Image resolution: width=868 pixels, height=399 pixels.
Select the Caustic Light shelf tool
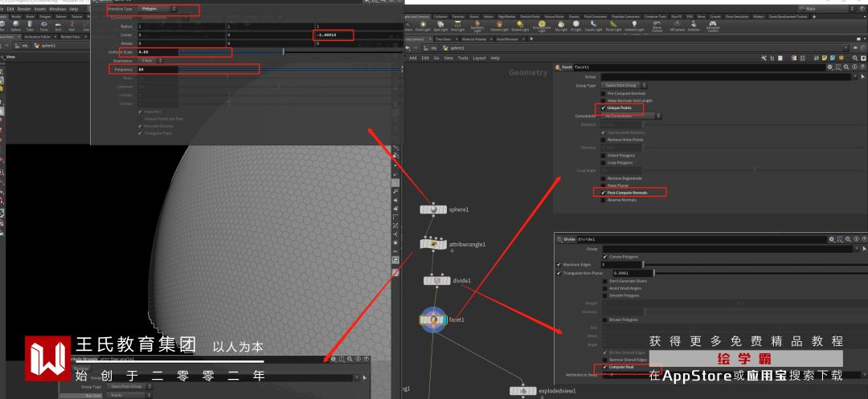coord(593,26)
